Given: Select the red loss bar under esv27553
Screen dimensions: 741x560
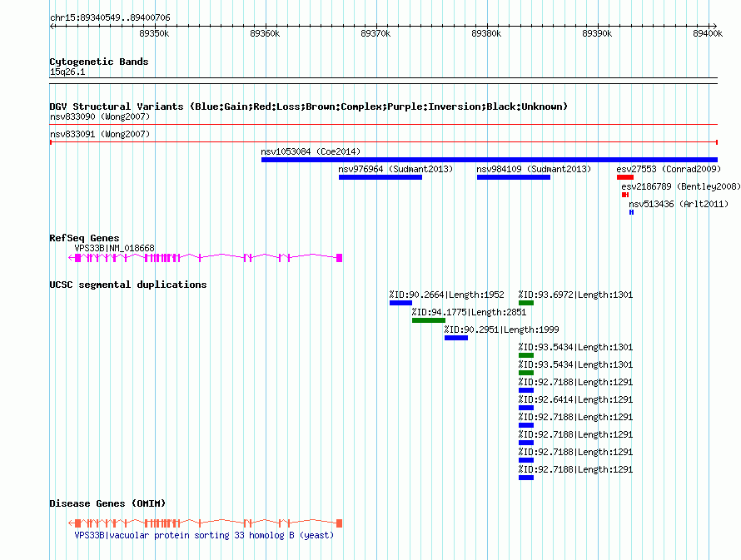Looking at the screenshot, I should (x=624, y=177).
